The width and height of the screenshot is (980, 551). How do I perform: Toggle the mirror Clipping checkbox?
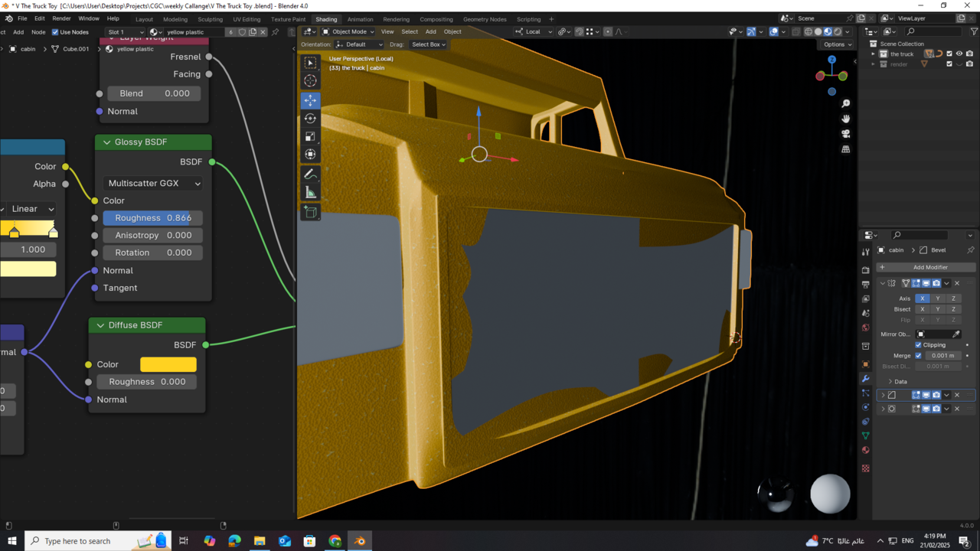[919, 345]
